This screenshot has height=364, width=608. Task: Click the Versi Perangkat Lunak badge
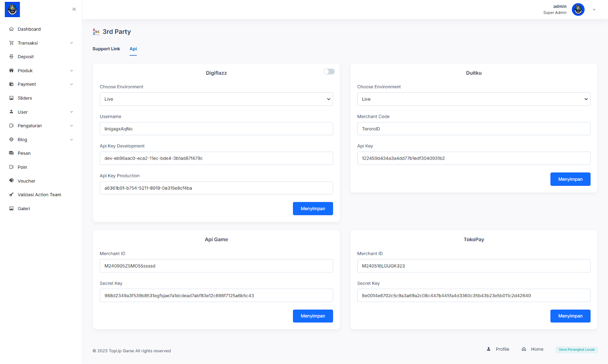pyautogui.click(x=576, y=350)
